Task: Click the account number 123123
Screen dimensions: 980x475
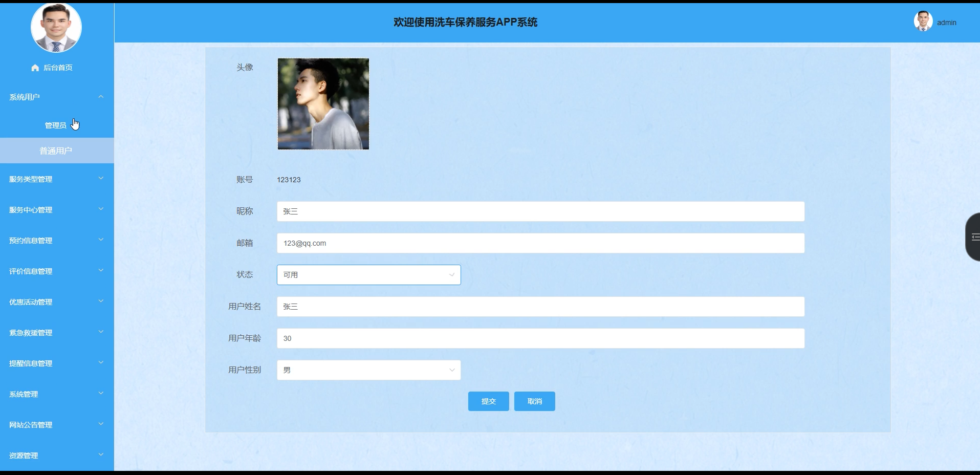Action: 289,180
